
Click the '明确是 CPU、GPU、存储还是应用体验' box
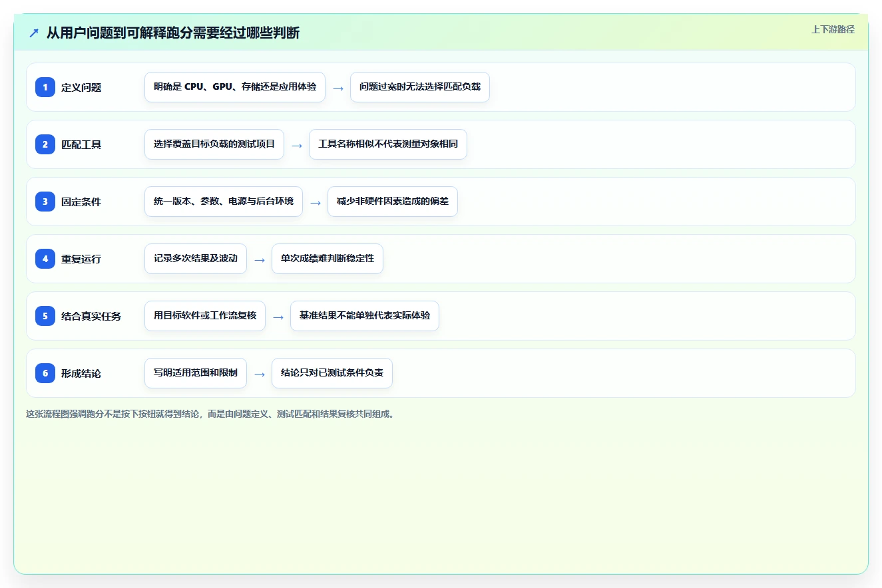[x=235, y=87]
